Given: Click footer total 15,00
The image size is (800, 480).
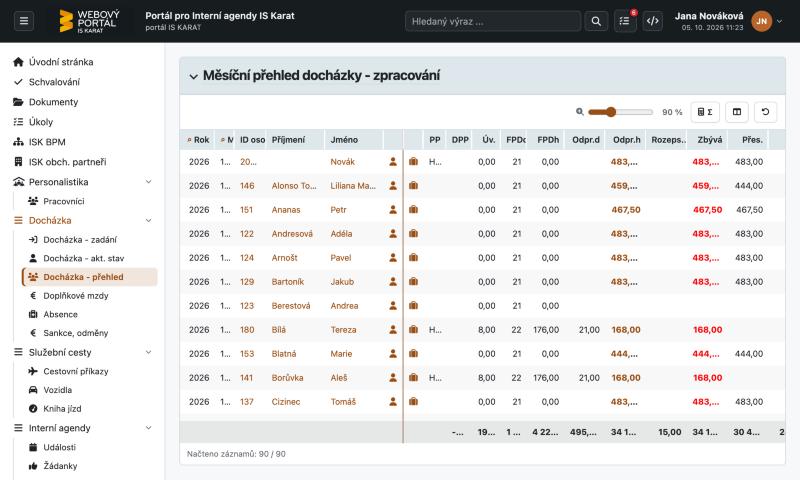Looking at the screenshot, I should click(x=669, y=432).
